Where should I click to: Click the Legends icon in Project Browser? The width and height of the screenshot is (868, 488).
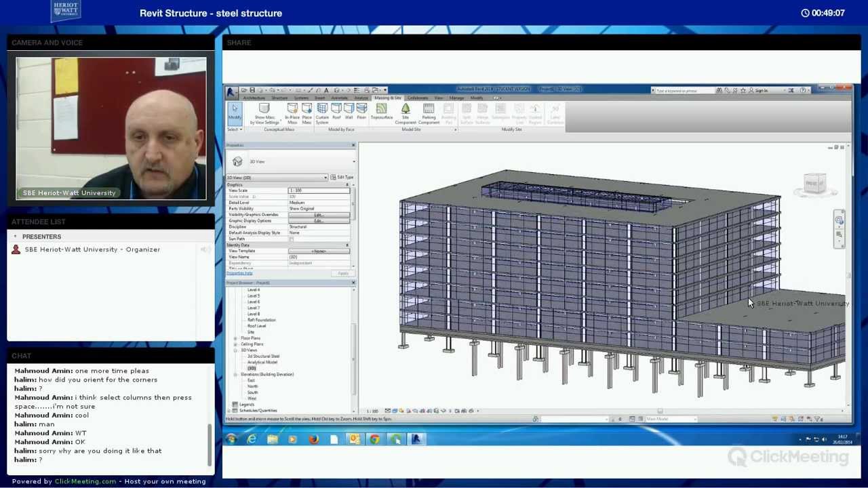point(235,405)
